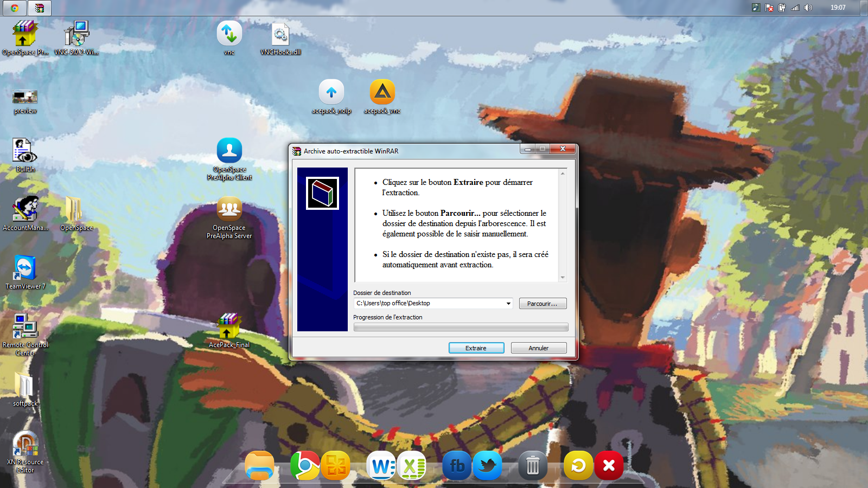Click the WinRAR book icon in the dialog title bar
Screen dimensions: 868x488
click(297, 151)
